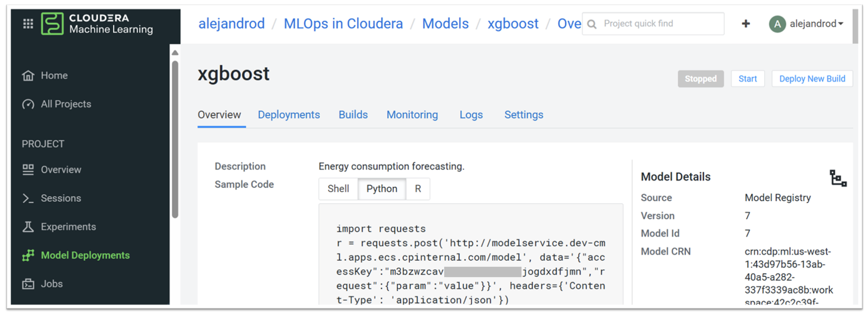Click the plus icon to create new
Viewport: 868px width, 316px height.
click(x=746, y=24)
